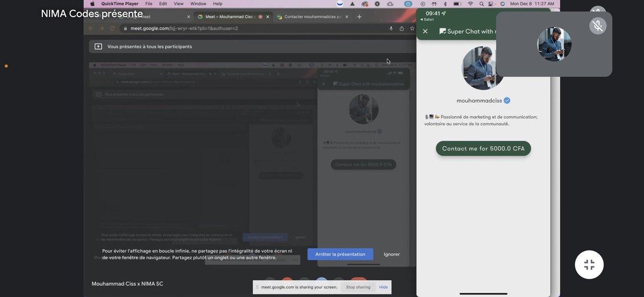644x297 pixels.
Task: Open the Edit menu
Action: (163, 4)
